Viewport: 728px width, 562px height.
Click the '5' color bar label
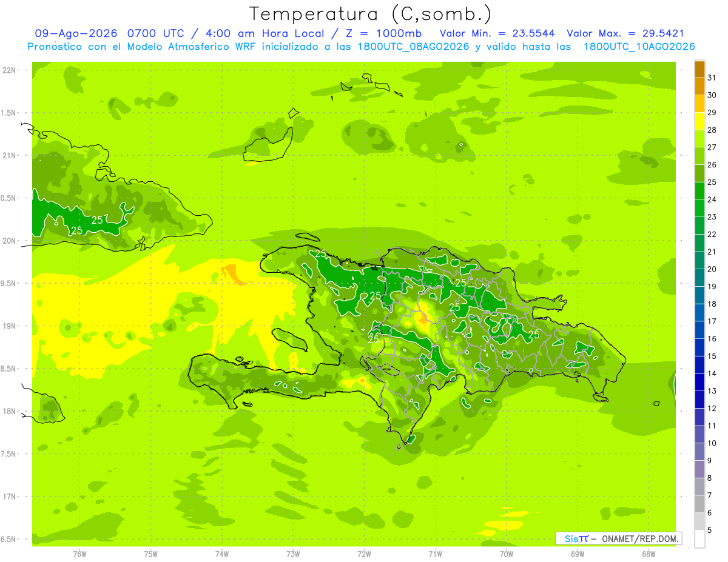[709, 530]
